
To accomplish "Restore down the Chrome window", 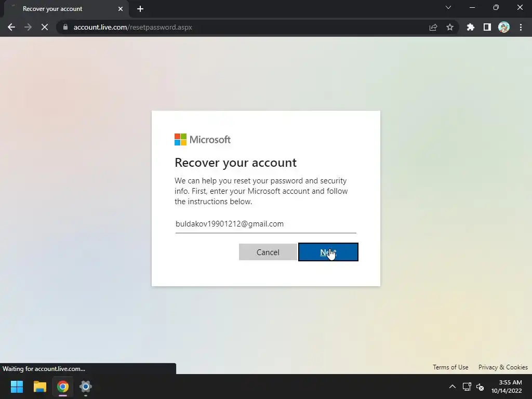I will coord(496,7).
